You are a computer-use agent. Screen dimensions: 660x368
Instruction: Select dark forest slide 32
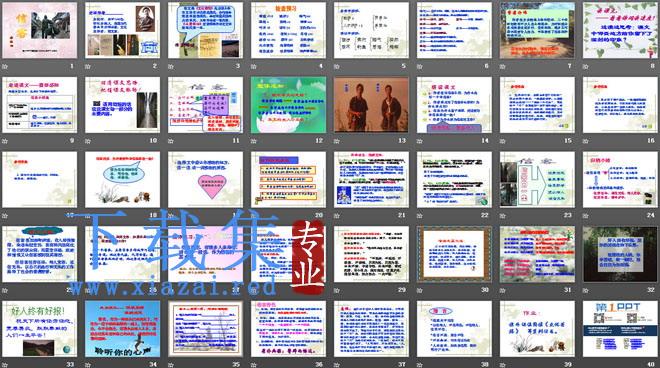[620, 254]
